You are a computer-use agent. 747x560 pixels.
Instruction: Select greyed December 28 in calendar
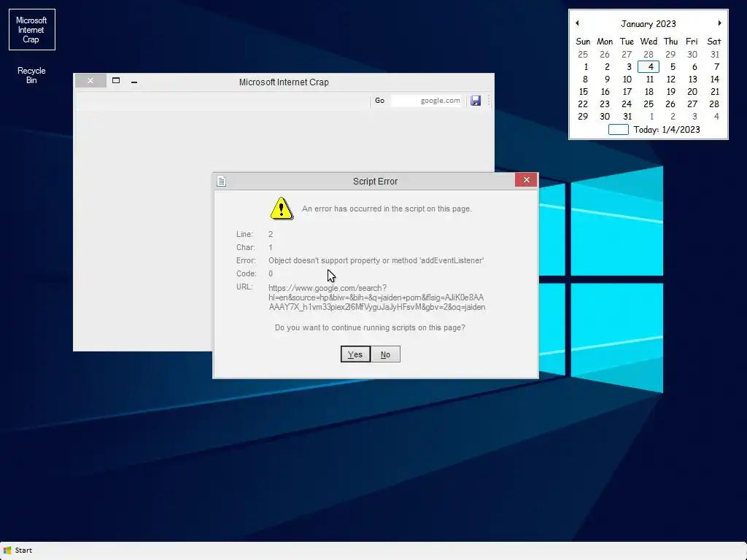tap(649, 55)
